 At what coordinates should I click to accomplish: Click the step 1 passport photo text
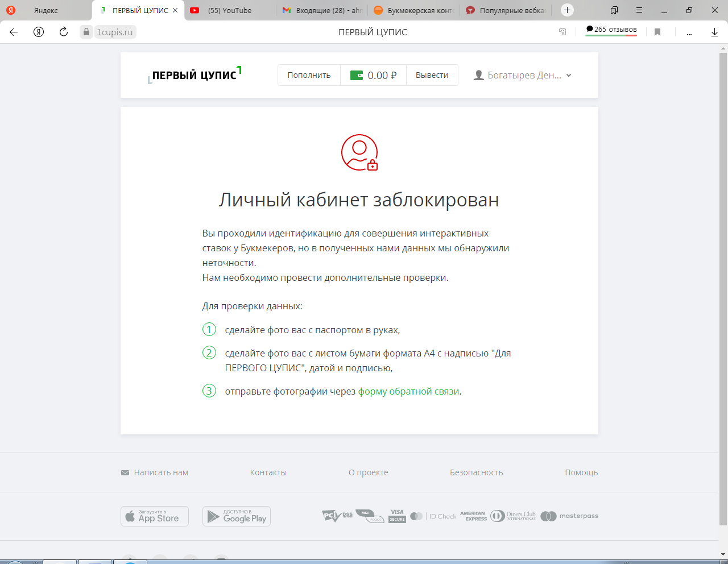[312, 330]
